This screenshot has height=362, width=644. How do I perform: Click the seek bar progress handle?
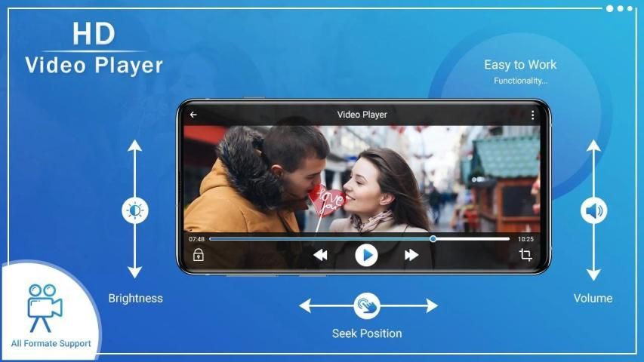pyautogui.click(x=433, y=238)
